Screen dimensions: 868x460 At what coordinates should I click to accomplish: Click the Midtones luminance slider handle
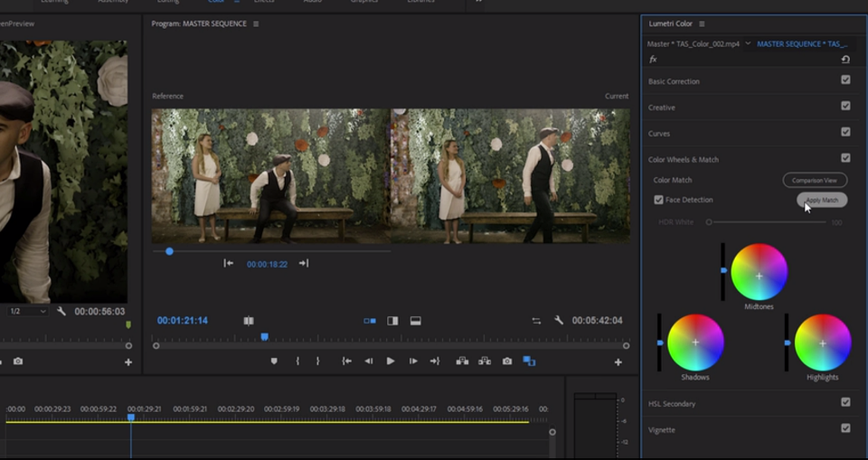(x=723, y=270)
